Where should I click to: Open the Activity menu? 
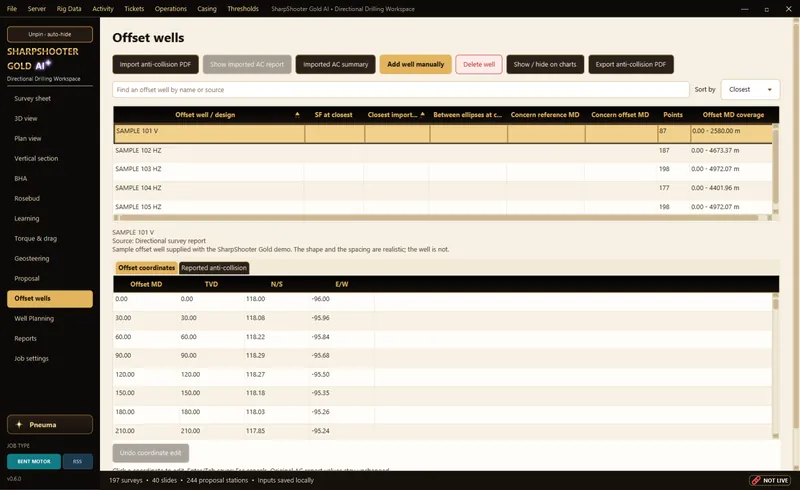[x=103, y=9]
